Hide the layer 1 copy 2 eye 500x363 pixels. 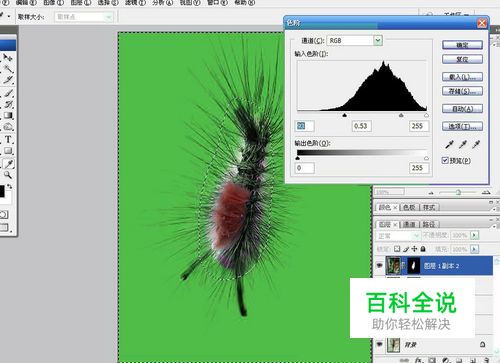(x=379, y=266)
